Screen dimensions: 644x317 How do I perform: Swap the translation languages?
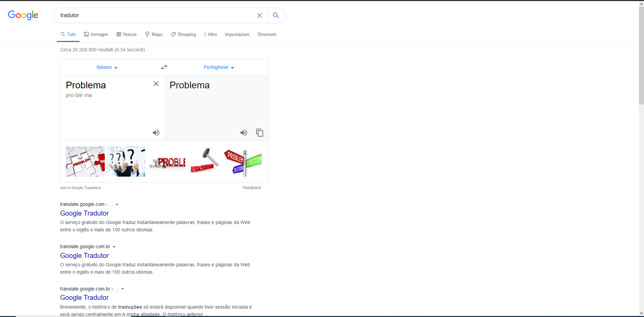click(x=164, y=67)
